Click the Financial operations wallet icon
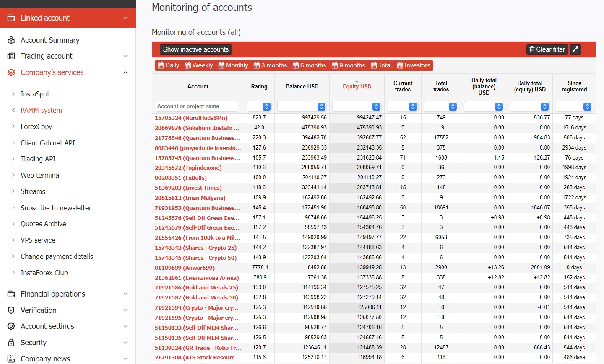The width and height of the screenshot is (604, 364). [x=11, y=294]
